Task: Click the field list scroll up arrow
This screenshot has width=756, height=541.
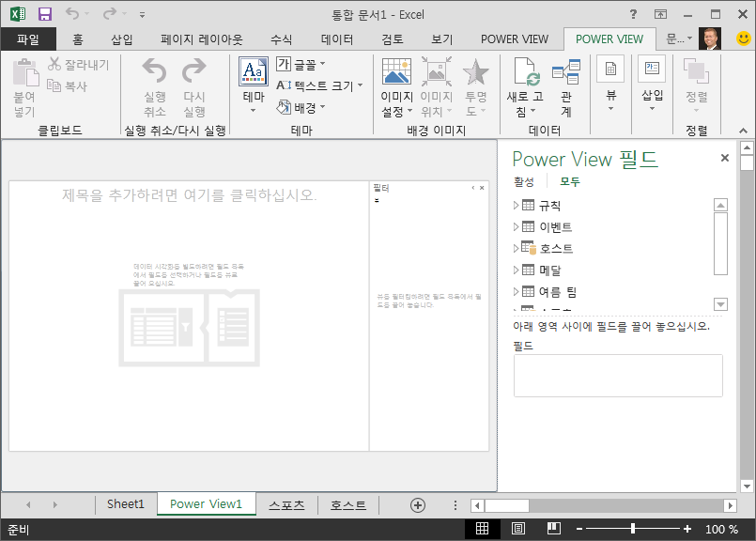Action: [720, 206]
